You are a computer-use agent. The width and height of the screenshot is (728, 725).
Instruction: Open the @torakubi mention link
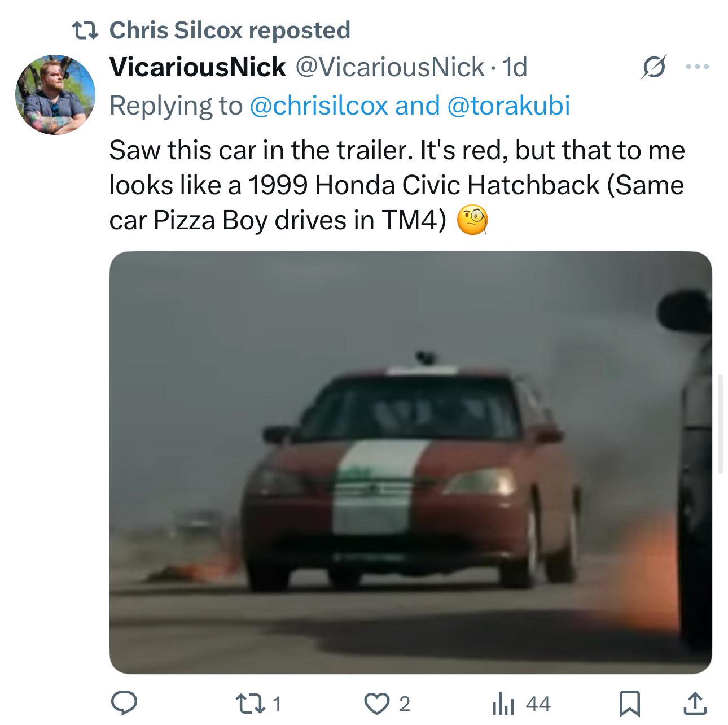pos(508,105)
